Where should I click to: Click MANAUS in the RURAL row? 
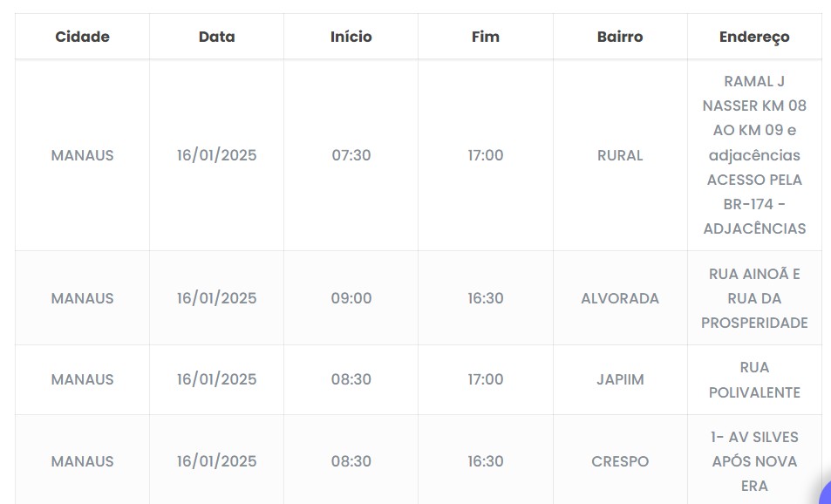(82, 155)
